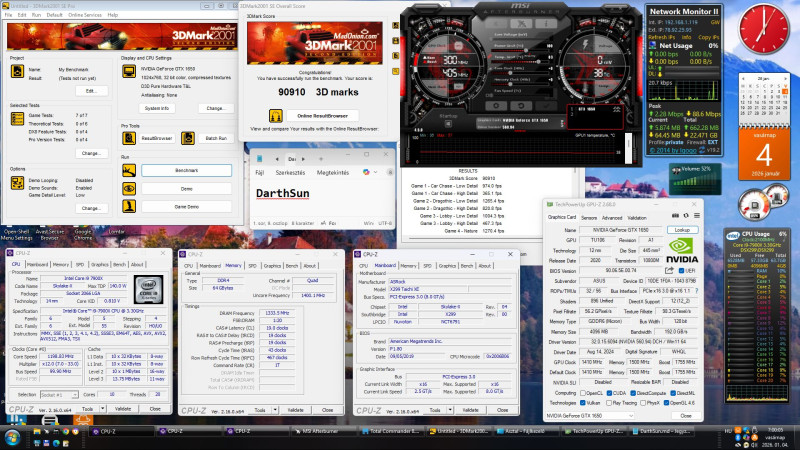This screenshot has height=450, width=800.
Task: Toggle CUDA checkbox in GPU-Z
Action: pos(609,393)
